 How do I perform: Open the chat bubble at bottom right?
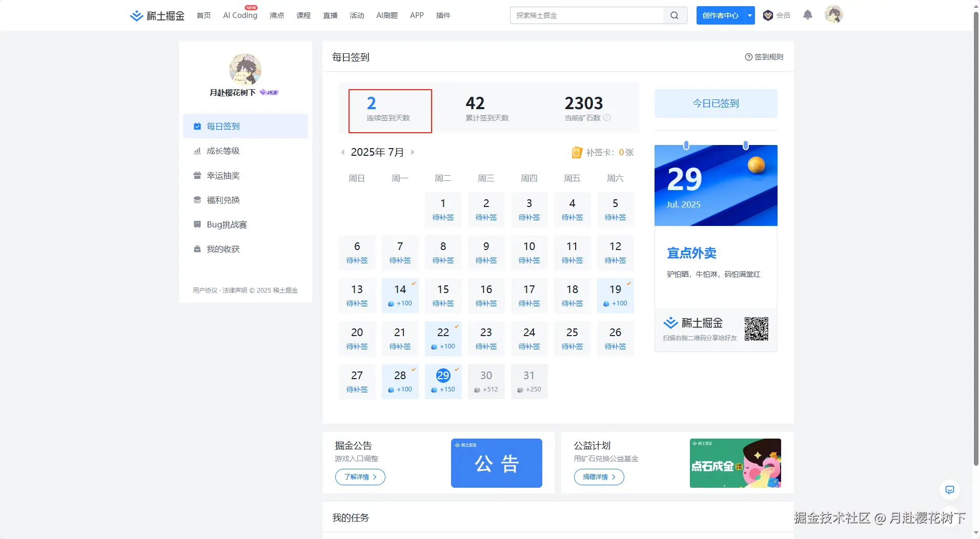click(x=949, y=490)
